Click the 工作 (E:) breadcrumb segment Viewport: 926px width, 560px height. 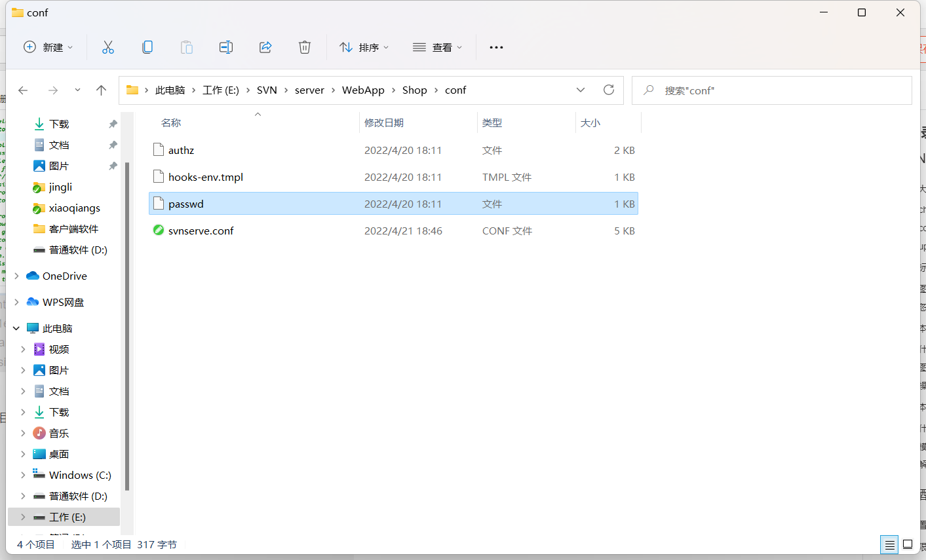221,90
